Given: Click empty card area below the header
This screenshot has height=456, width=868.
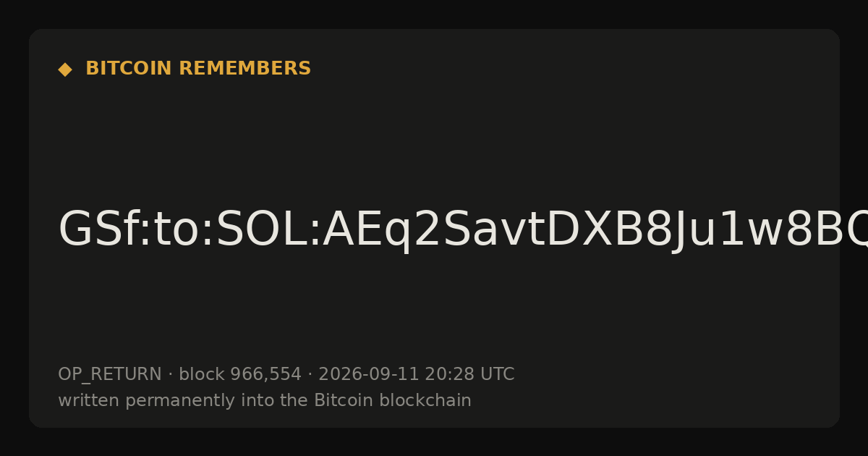Looking at the screenshot, I should (x=434, y=138).
